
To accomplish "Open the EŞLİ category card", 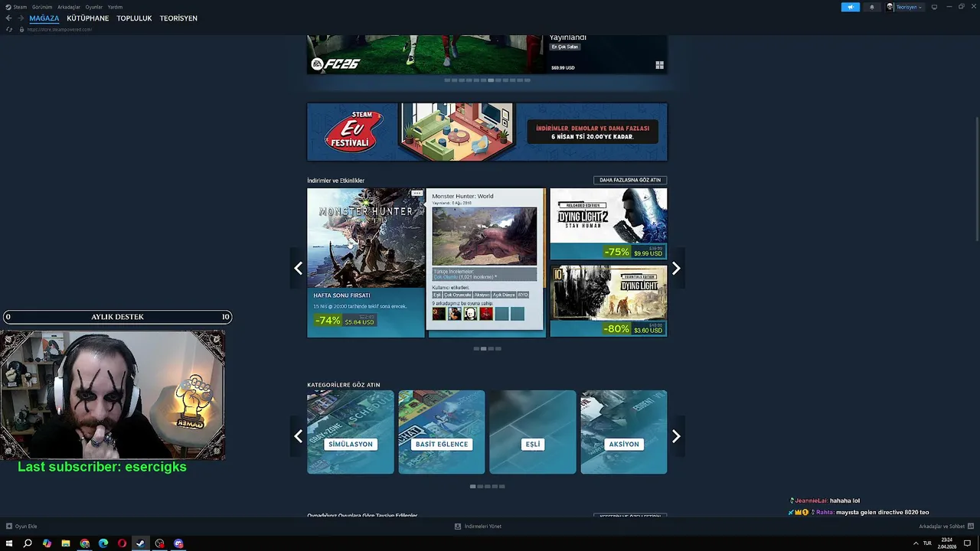I will click(x=533, y=432).
